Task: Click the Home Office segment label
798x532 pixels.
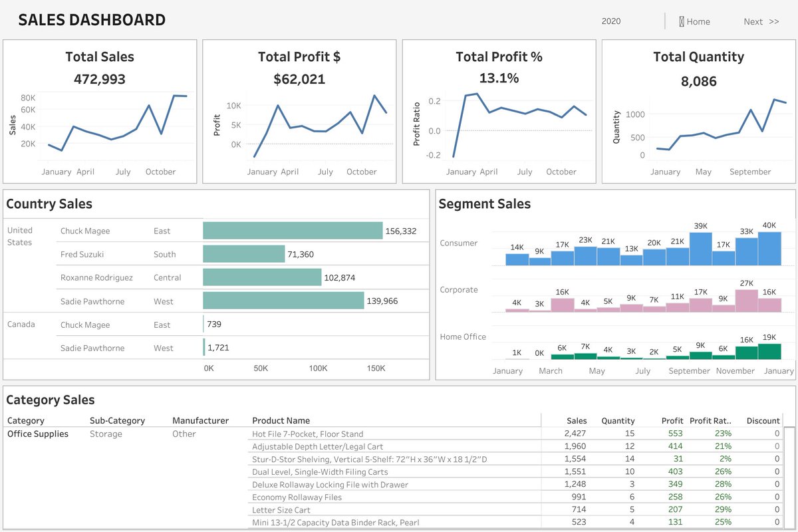Action: coord(463,336)
